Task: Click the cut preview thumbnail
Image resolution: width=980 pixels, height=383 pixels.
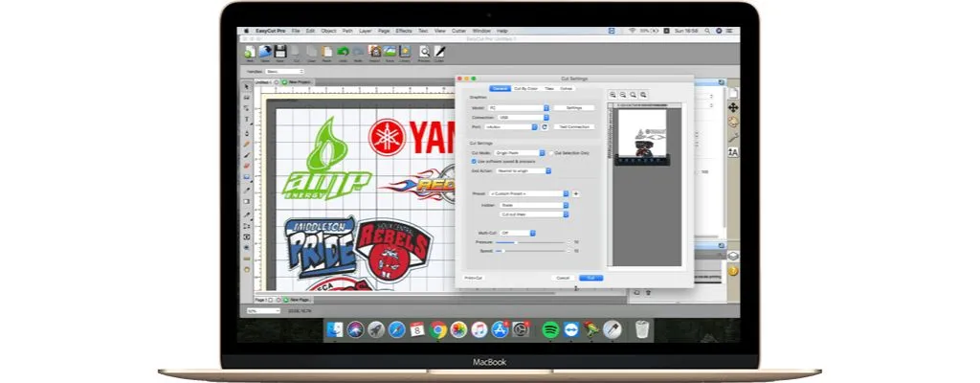Action: [643, 138]
